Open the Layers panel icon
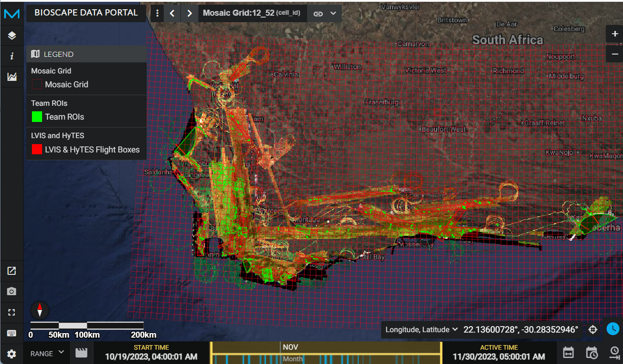Viewport: 623px width, 364px height. coord(12,36)
